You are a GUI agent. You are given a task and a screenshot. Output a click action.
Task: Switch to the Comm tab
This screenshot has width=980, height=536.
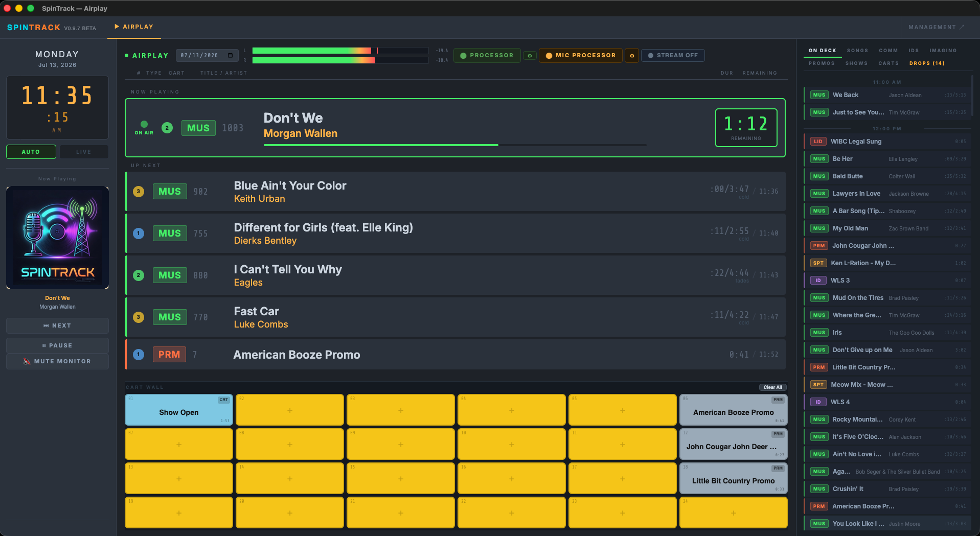pyautogui.click(x=888, y=51)
